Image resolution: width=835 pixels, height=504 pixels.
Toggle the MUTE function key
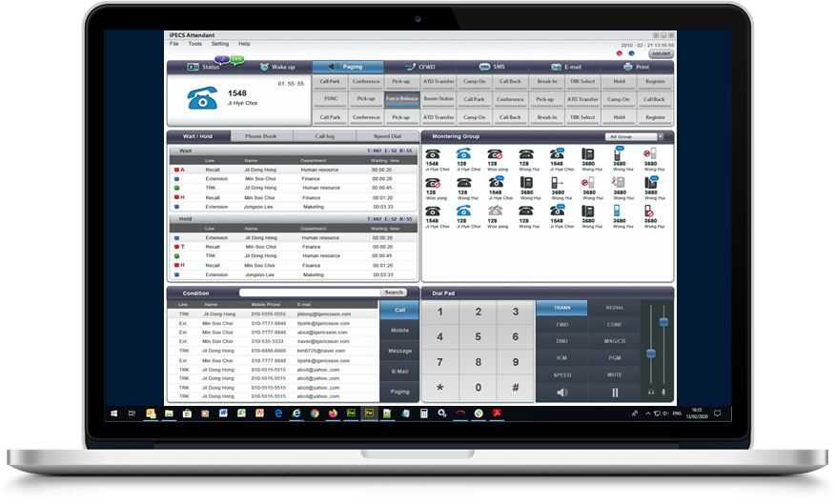click(x=615, y=375)
